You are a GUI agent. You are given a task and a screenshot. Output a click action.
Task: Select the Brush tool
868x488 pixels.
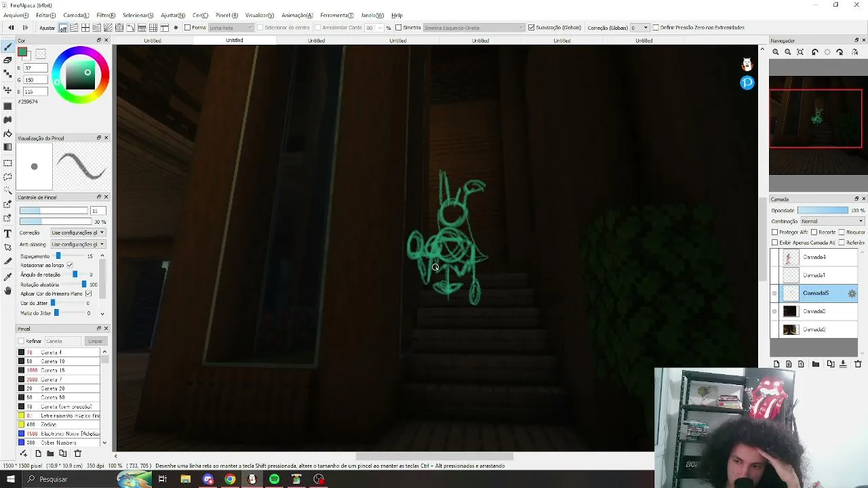pos(7,46)
